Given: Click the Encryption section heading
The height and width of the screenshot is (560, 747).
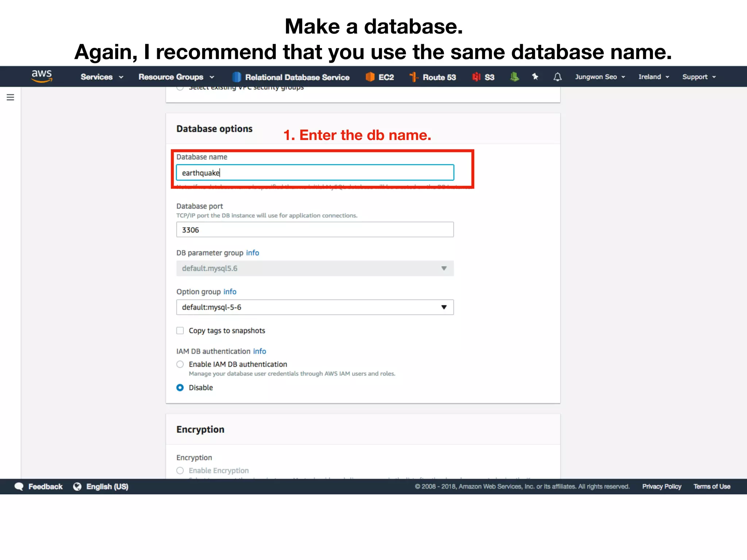Looking at the screenshot, I should tap(200, 429).
